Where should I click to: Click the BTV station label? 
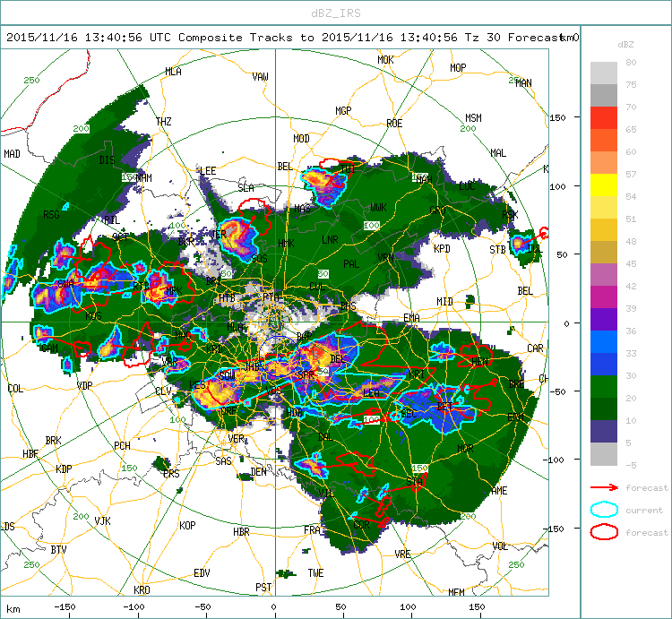coord(59,550)
